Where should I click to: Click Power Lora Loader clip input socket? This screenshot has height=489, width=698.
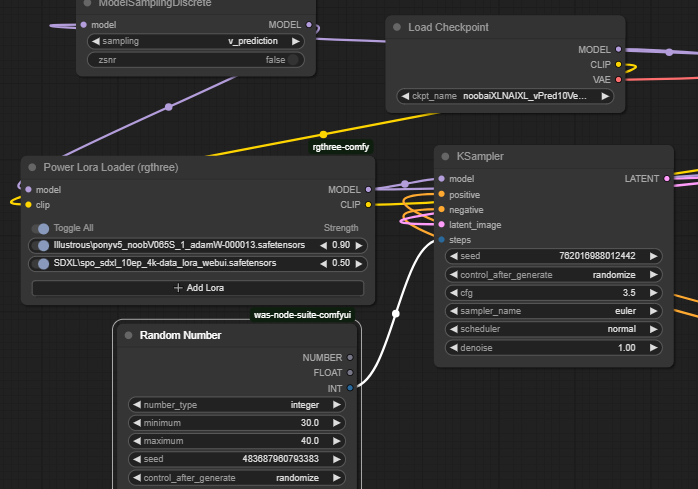click(28, 205)
